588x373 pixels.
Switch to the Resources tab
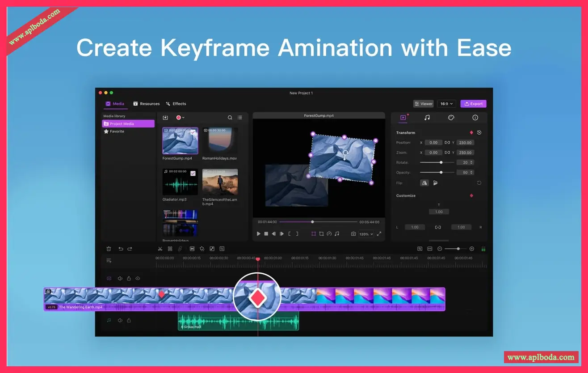coord(146,104)
